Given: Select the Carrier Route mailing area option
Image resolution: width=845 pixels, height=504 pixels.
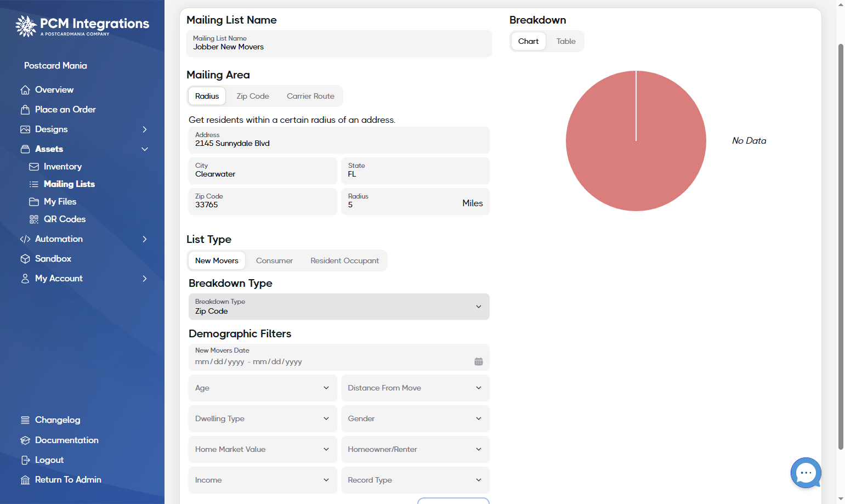Looking at the screenshot, I should pyautogui.click(x=310, y=96).
